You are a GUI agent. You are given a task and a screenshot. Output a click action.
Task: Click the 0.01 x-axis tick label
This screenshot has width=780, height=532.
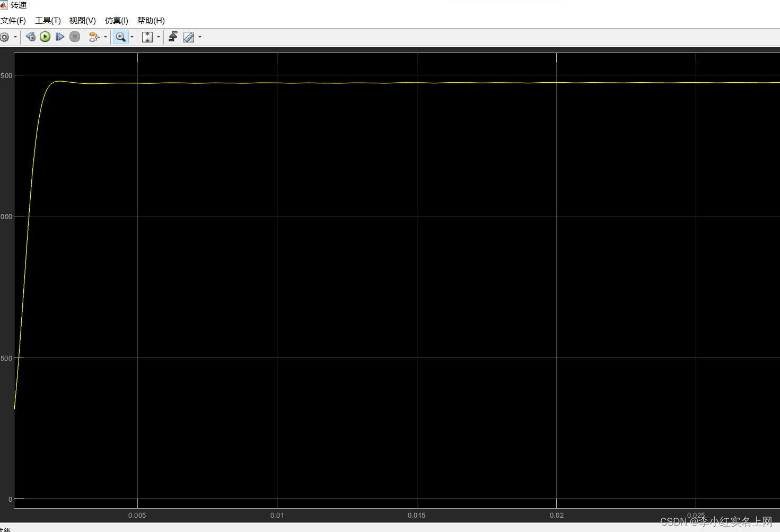coord(277,516)
